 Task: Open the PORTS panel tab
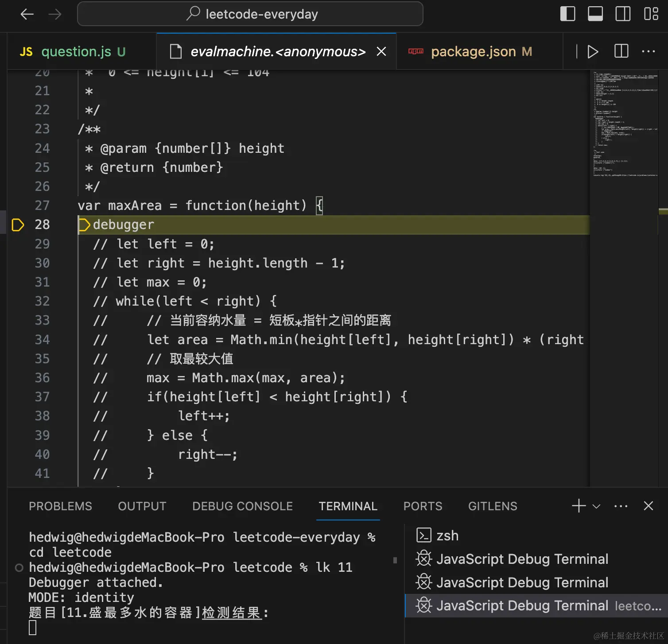point(423,506)
